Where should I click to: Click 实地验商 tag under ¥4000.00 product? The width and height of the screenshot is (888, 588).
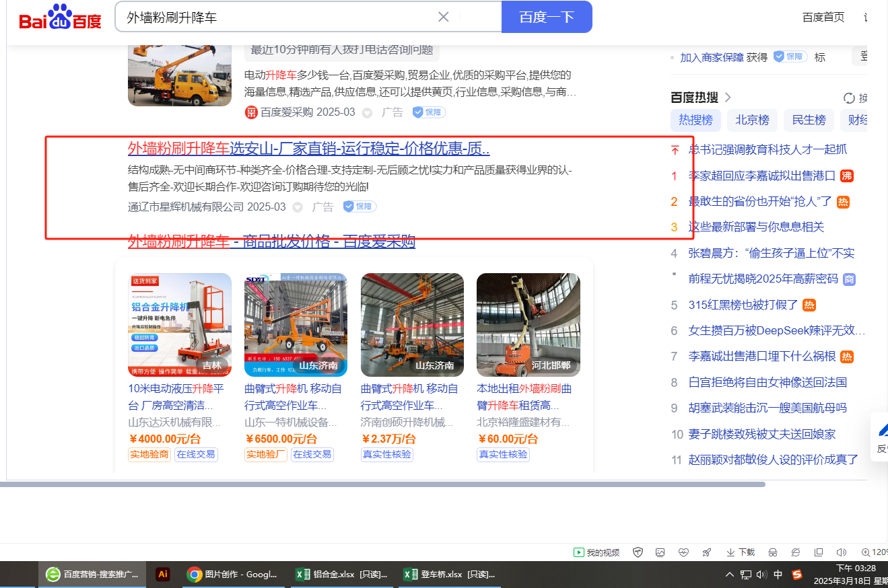pos(149,454)
